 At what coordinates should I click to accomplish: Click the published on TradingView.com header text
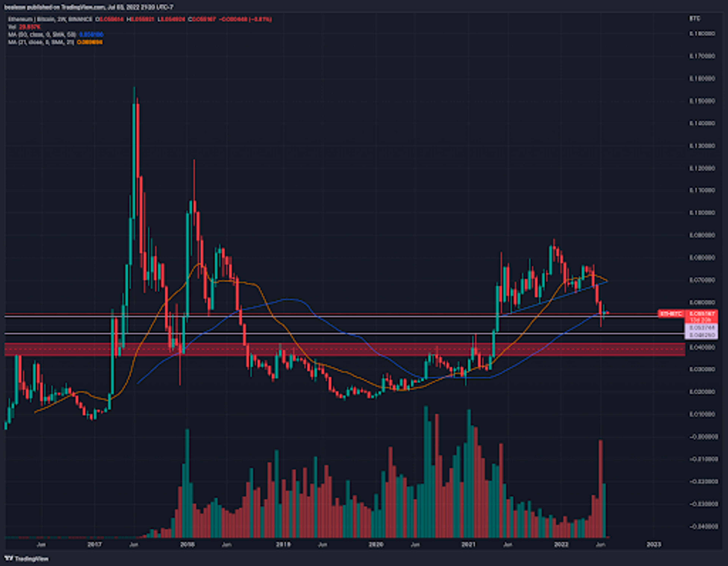click(x=88, y=7)
